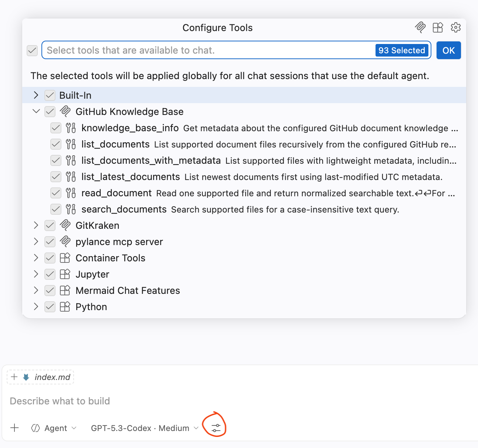The image size is (478, 448).
Task: Click the GitKraken MCP server icon
Action: click(65, 225)
